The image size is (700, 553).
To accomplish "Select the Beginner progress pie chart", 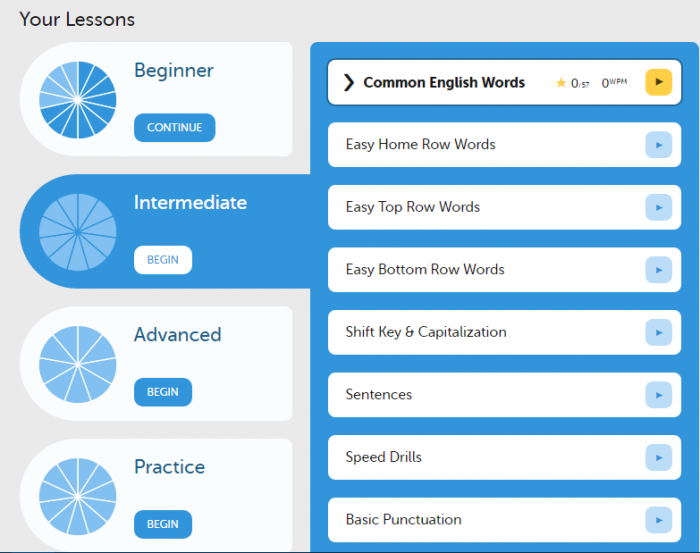I will point(77,99).
